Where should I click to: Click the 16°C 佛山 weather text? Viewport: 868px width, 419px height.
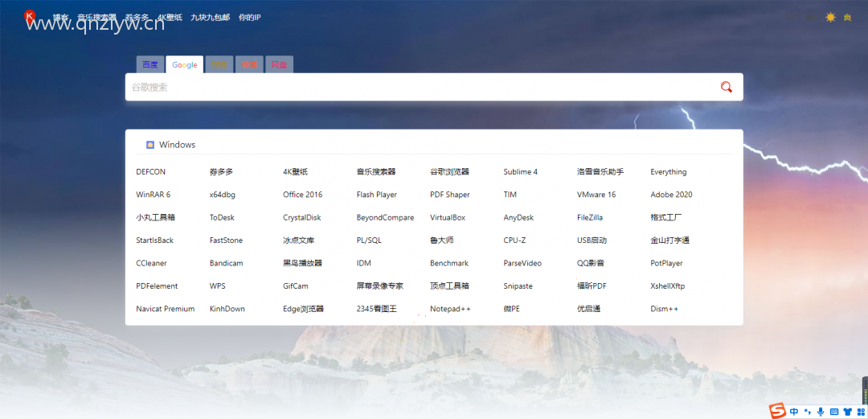click(x=802, y=18)
